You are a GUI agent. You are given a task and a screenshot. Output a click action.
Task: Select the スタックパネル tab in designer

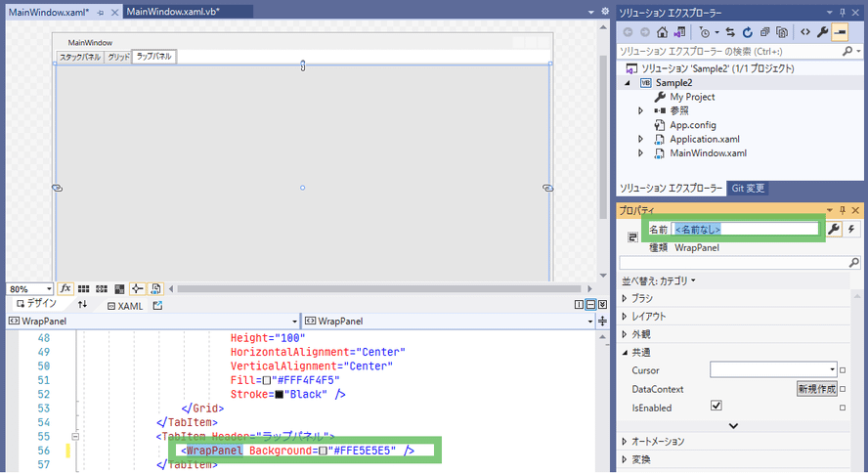point(80,57)
